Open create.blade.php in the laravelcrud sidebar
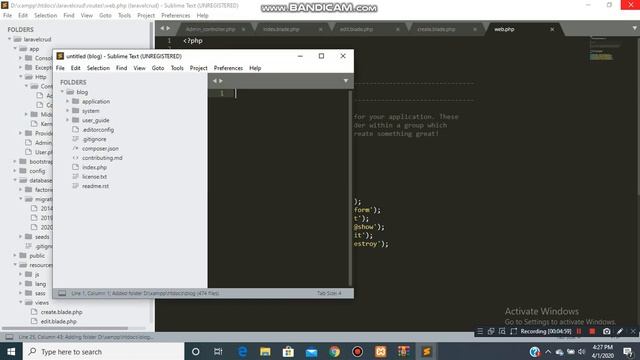640x360 pixels. point(61,312)
